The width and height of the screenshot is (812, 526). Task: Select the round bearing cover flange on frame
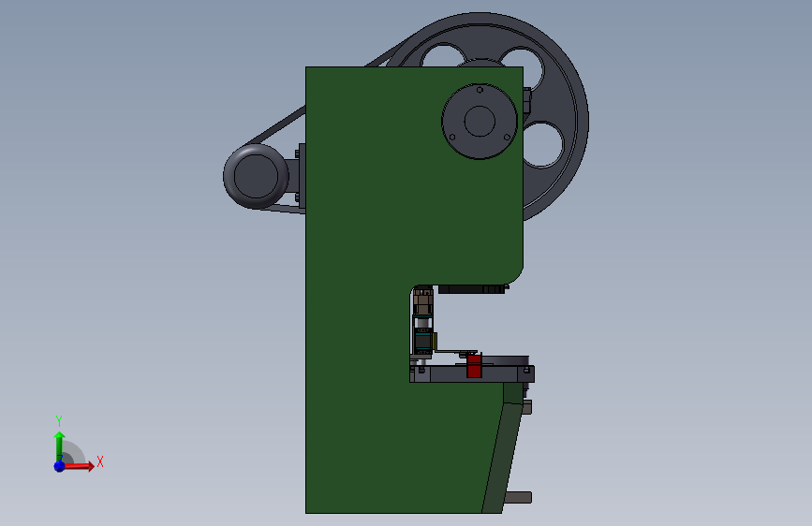[480, 121]
